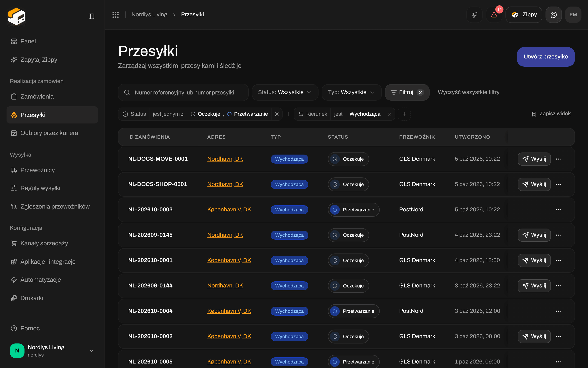Viewport: 588px width, 368px height.
Task: Open alerts warning icon with 12 badge
Action: pyautogui.click(x=494, y=15)
